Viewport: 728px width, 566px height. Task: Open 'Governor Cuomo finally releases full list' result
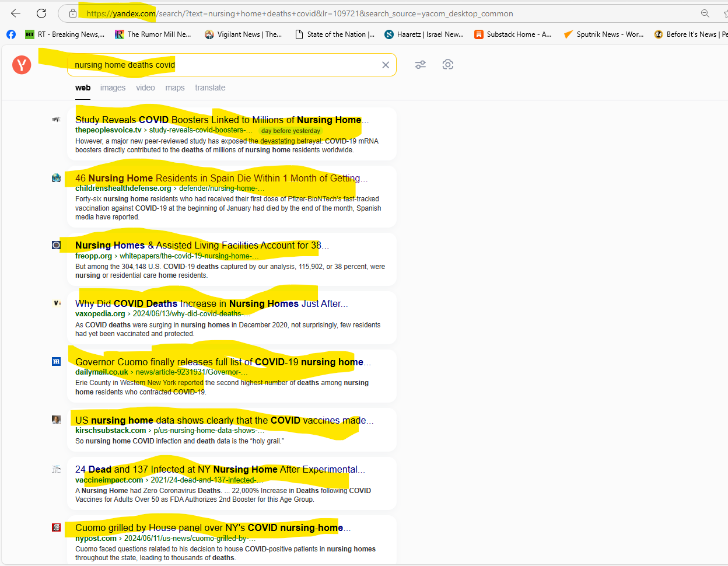pyautogui.click(x=223, y=362)
